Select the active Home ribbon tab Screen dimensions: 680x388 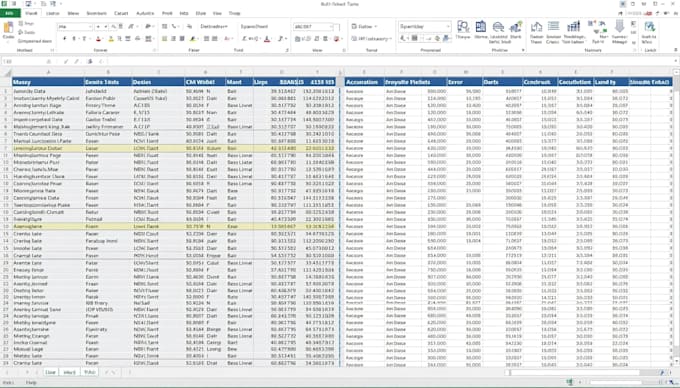point(31,13)
